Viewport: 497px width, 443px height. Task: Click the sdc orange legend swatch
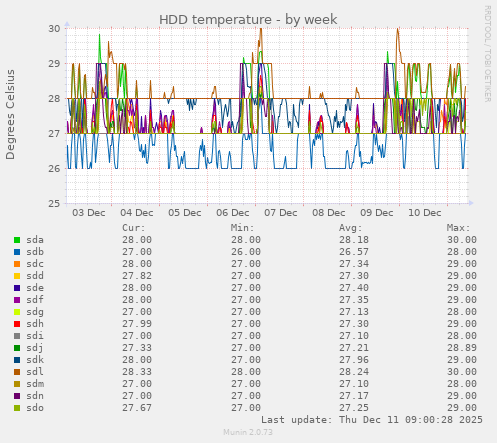tap(17, 264)
